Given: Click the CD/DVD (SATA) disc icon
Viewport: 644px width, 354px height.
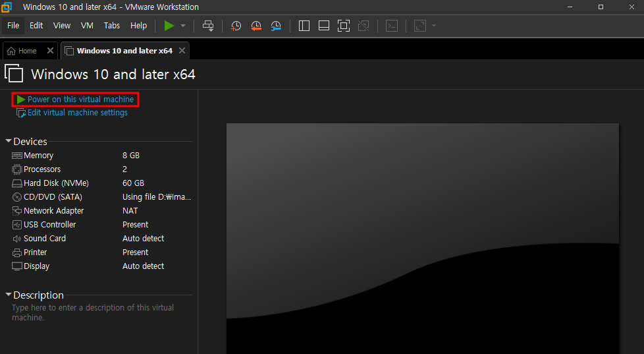Looking at the screenshot, I should 17,197.
